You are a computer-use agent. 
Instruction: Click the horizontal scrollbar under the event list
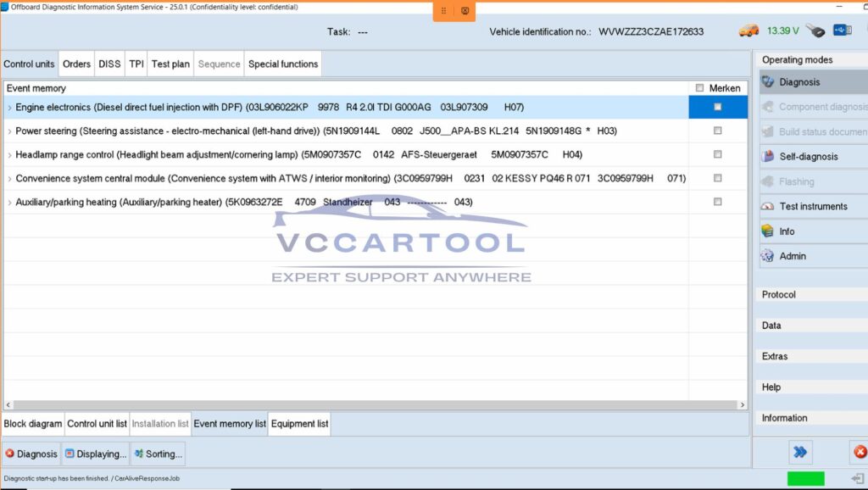tap(373, 404)
